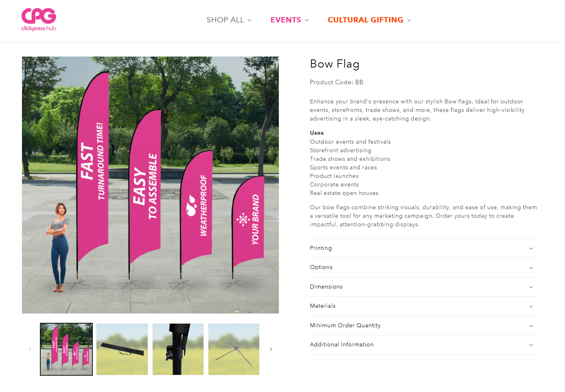Click the chevron beside Printing
This screenshot has height=392, width=565.
coord(531,249)
